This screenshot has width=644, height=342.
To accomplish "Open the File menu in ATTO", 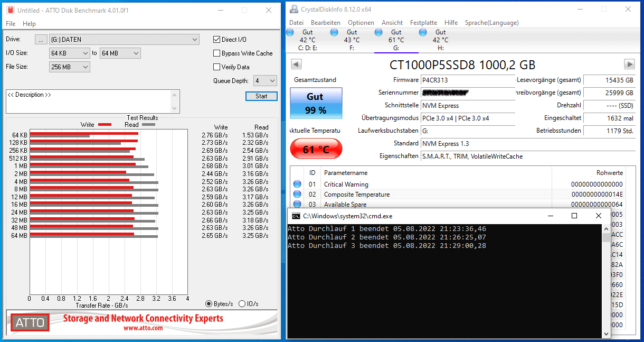I will (x=11, y=24).
